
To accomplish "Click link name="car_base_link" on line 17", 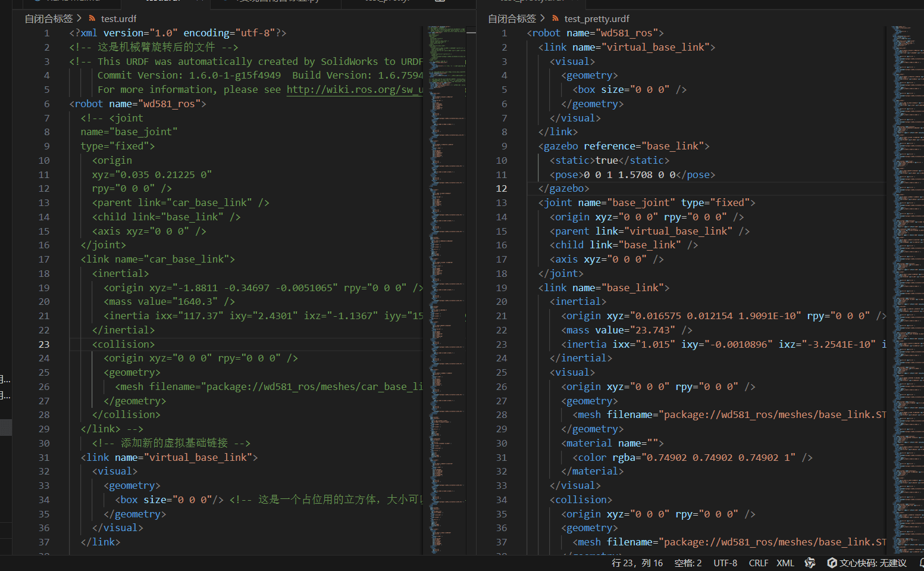I will 158,260.
